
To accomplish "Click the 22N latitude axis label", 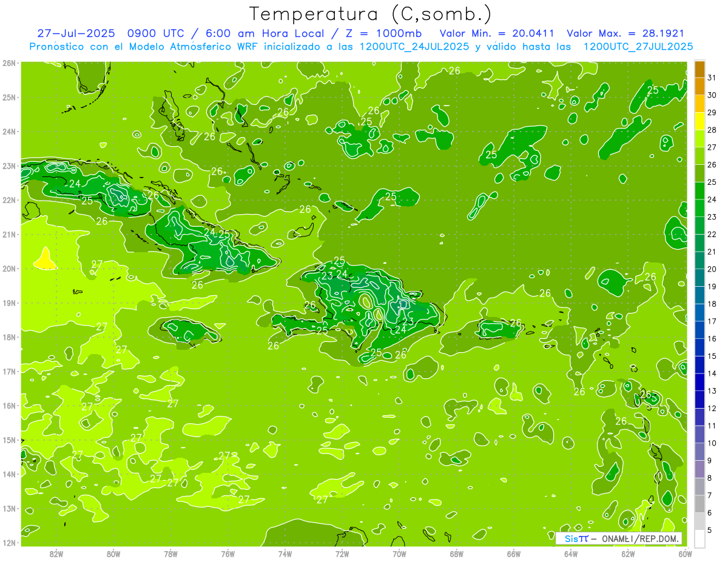I will click(9, 200).
